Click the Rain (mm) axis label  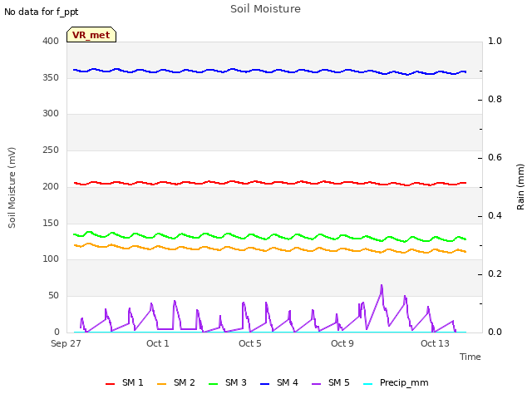pos(520,187)
